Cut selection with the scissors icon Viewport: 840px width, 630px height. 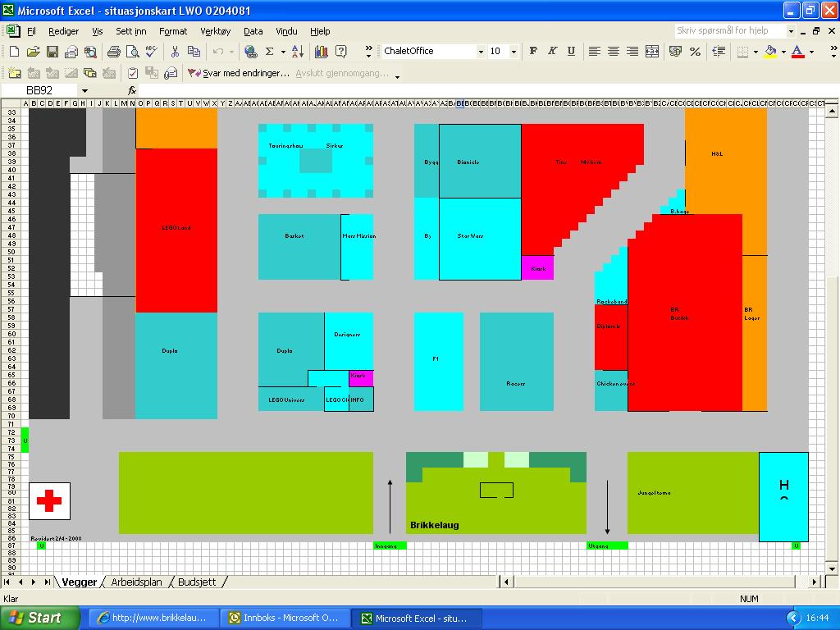pos(175,52)
